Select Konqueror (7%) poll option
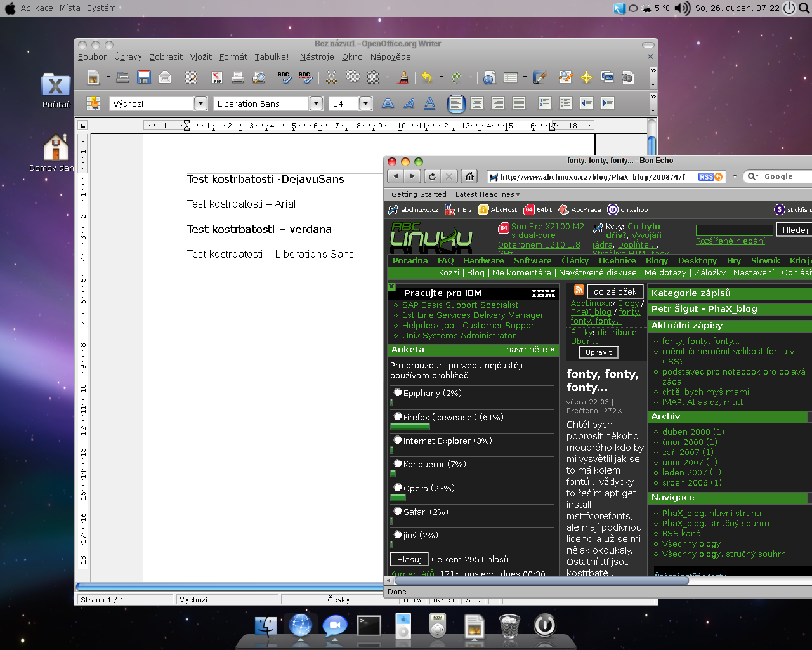The width and height of the screenshot is (812, 650). pos(398,464)
